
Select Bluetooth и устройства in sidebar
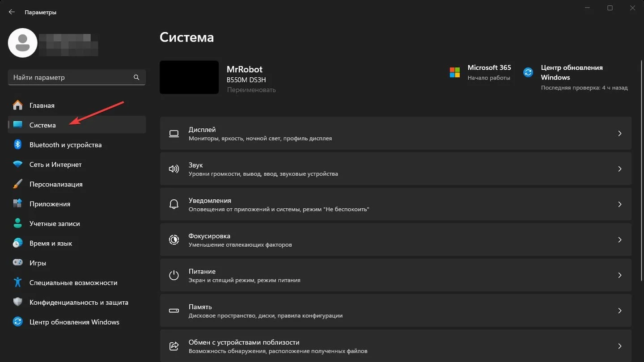[65, 145]
